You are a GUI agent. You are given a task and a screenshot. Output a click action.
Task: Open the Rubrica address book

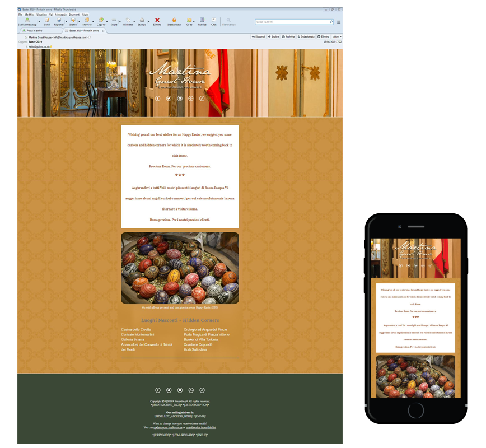[202, 21]
